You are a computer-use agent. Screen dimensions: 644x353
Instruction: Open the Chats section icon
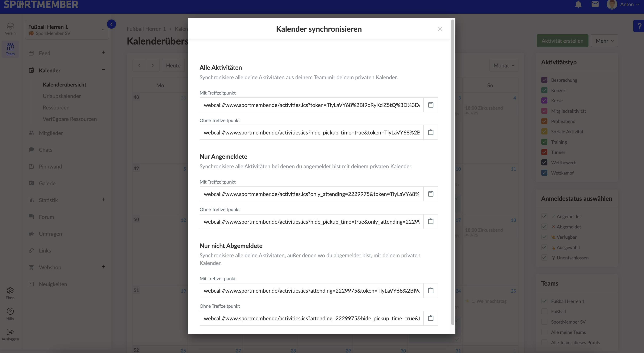click(x=31, y=149)
